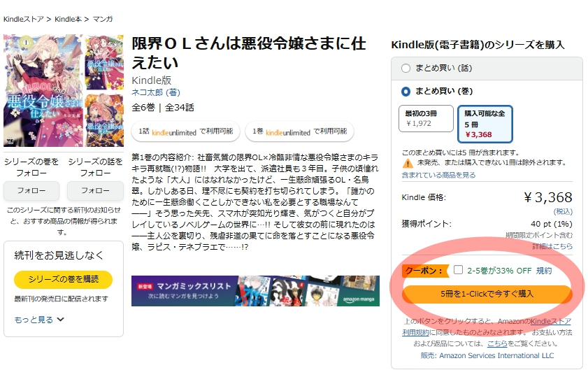This screenshot has width=588, height=377.
Task: Open 含まれている商品を見る link
Action: (438, 175)
